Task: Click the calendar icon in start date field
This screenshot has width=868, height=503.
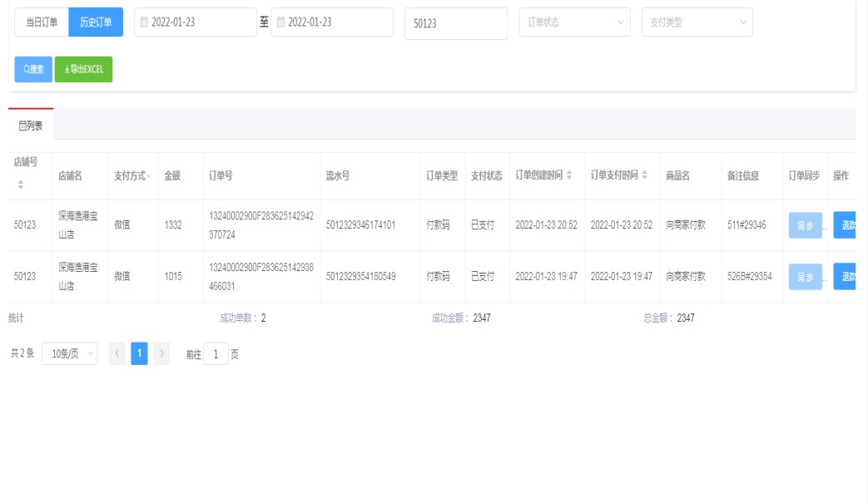Action: [144, 22]
